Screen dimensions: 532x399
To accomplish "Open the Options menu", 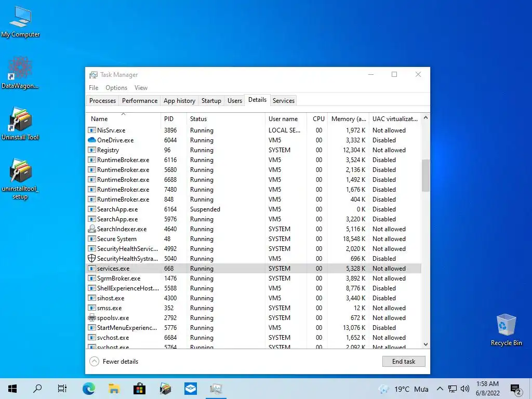I will pyautogui.click(x=116, y=87).
